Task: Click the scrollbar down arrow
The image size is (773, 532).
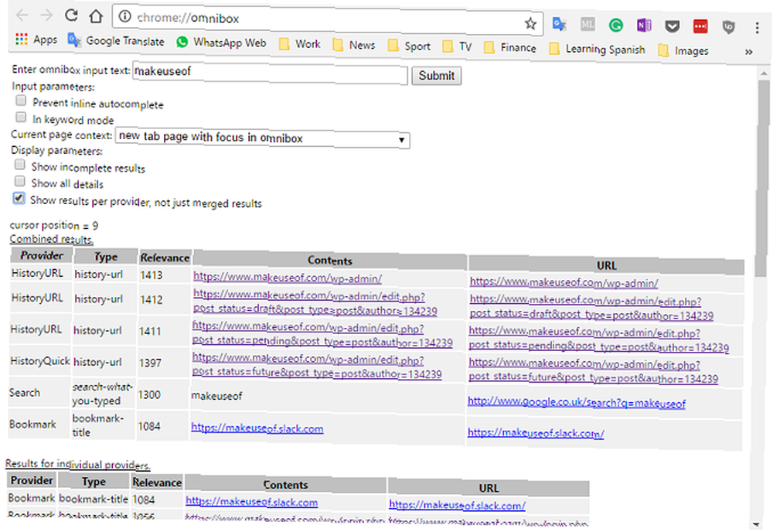Action: coord(756,524)
